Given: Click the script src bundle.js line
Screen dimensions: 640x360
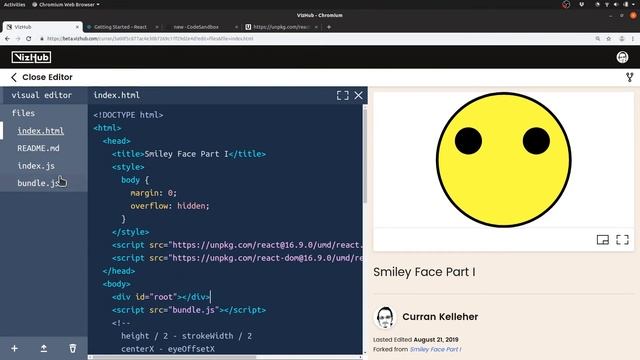Looking at the screenshot, I should click(x=189, y=310).
